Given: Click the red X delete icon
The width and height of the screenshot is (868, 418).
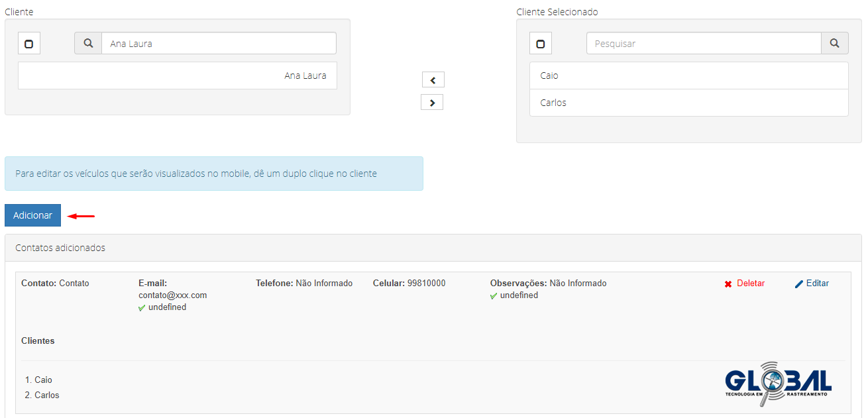Looking at the screenshot, I should 728,284.
